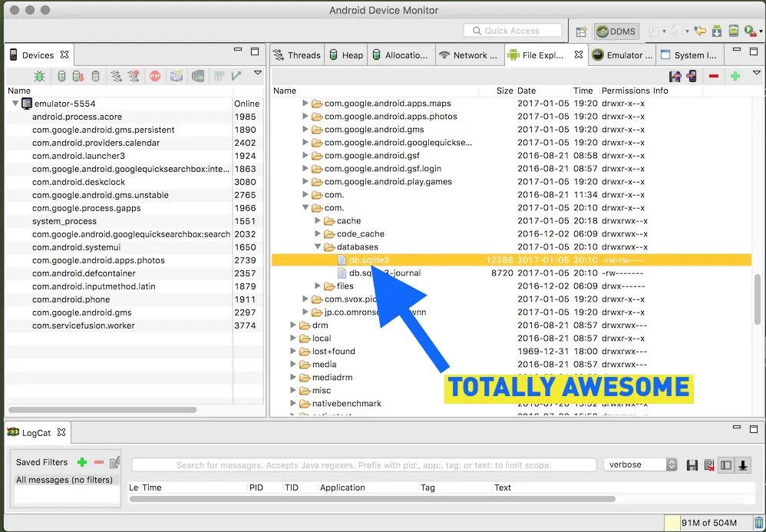The height and width of the screenshot is (532, 766).
Task: Add a new LogCat saved filter
Action: [x=82, y=462]
